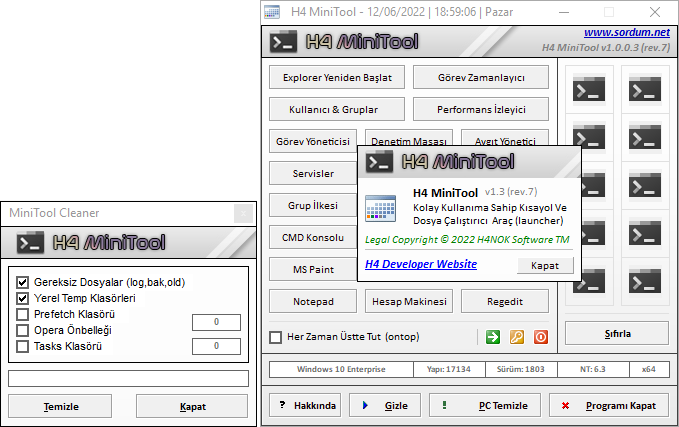Open Hesap Makinesi
679x427 pixels.
click(x=409, y=301)
